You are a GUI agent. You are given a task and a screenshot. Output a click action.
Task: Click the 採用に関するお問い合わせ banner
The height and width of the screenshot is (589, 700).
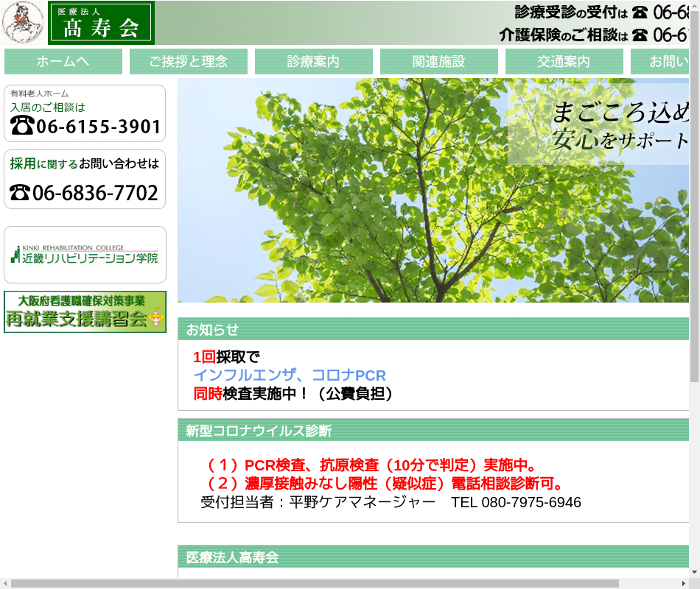click(85, 180)
